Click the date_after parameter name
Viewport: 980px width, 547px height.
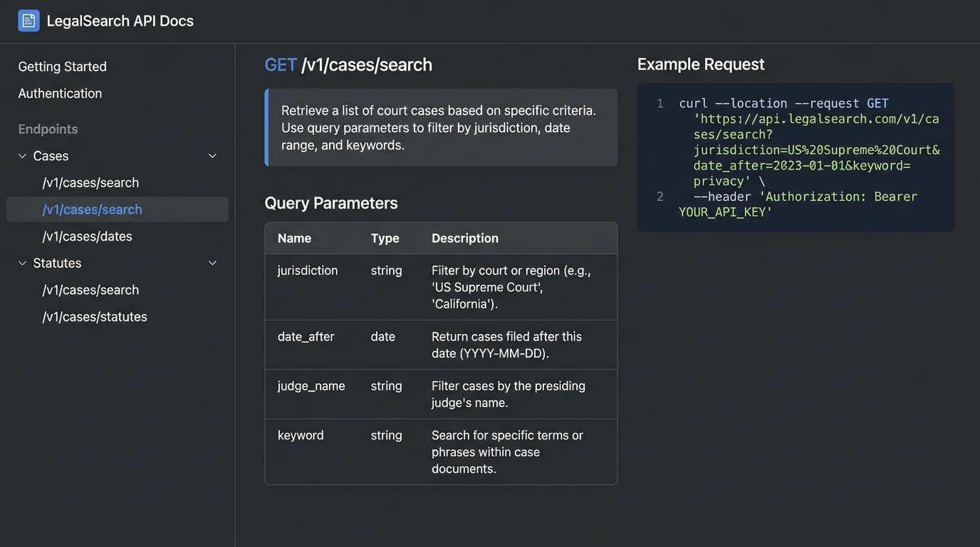[x=306, y=336]
